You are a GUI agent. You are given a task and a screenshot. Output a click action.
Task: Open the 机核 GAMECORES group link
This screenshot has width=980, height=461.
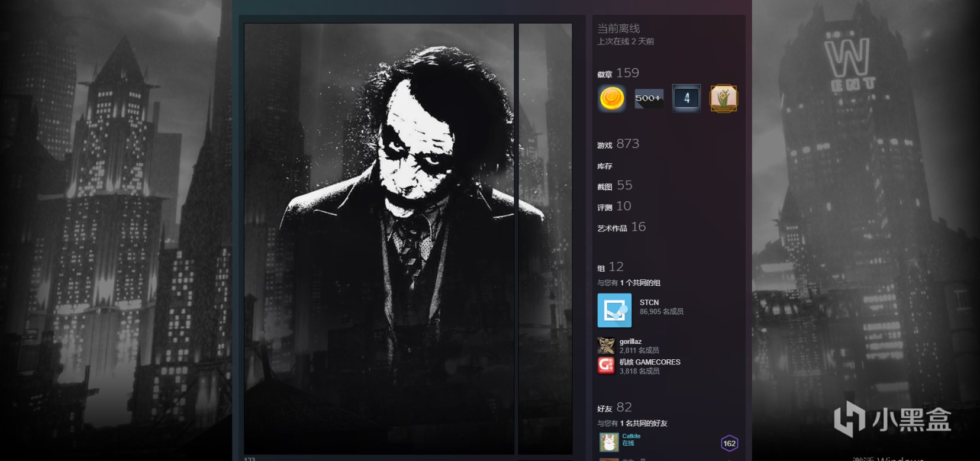650,362
